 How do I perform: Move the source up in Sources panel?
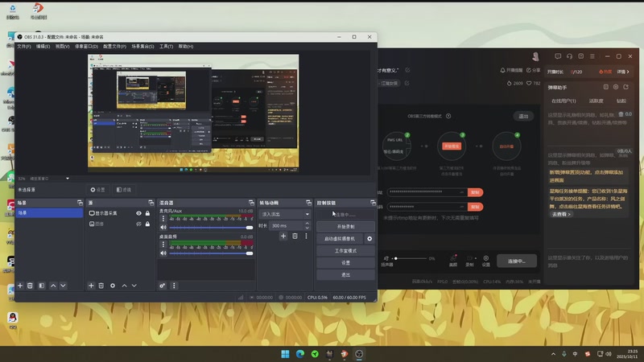click(124, 286)
